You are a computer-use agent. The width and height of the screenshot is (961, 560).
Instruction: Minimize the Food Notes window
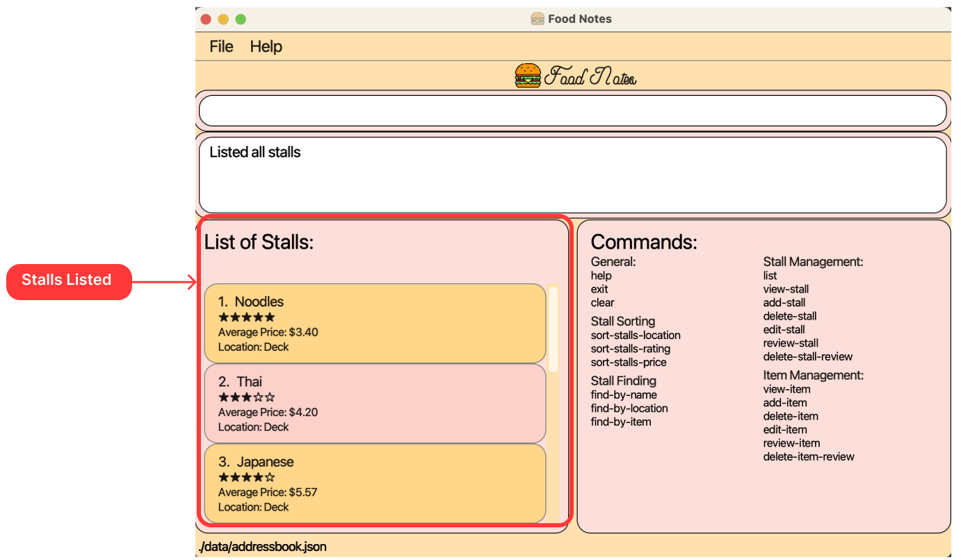pyautogui.click(x=223, y=19)
